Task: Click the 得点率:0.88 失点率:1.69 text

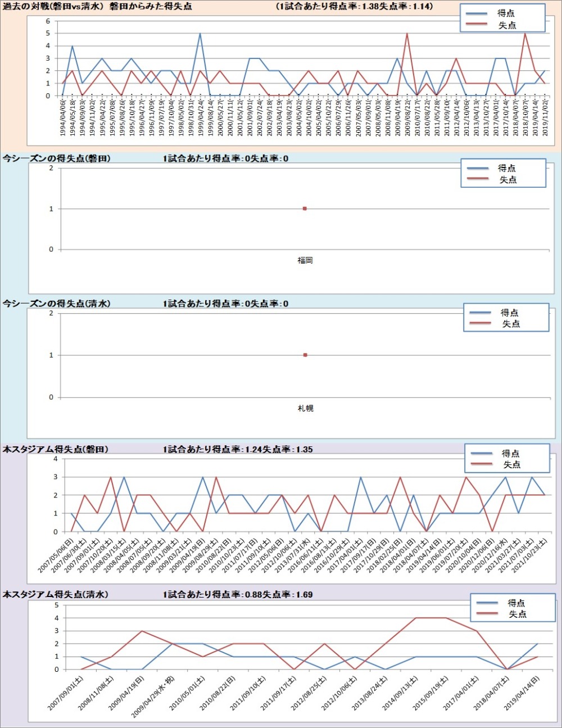Action: (x=238, y=594)
